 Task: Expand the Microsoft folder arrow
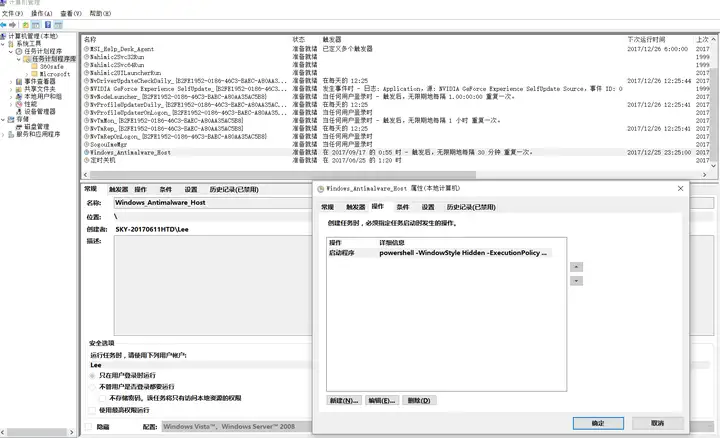(27, 74)
